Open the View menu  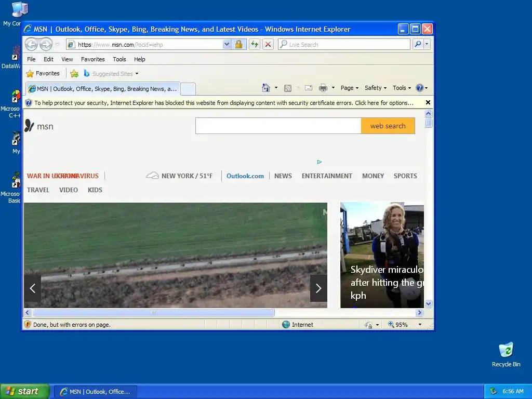67,59
